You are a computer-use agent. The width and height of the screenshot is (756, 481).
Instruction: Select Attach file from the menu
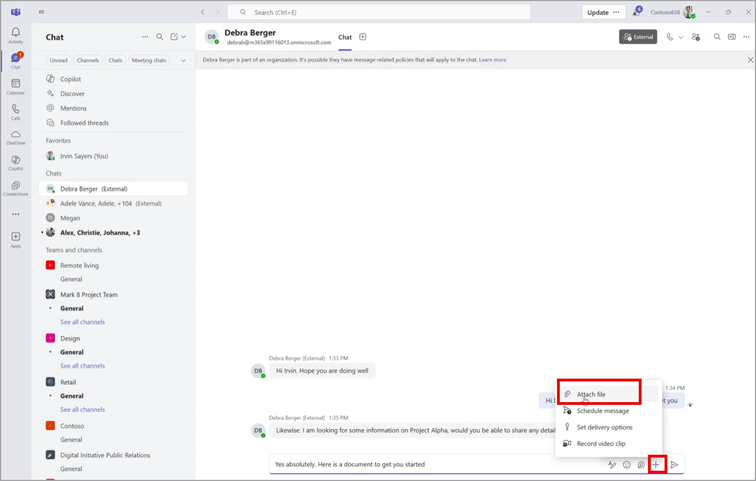point(591,394)
